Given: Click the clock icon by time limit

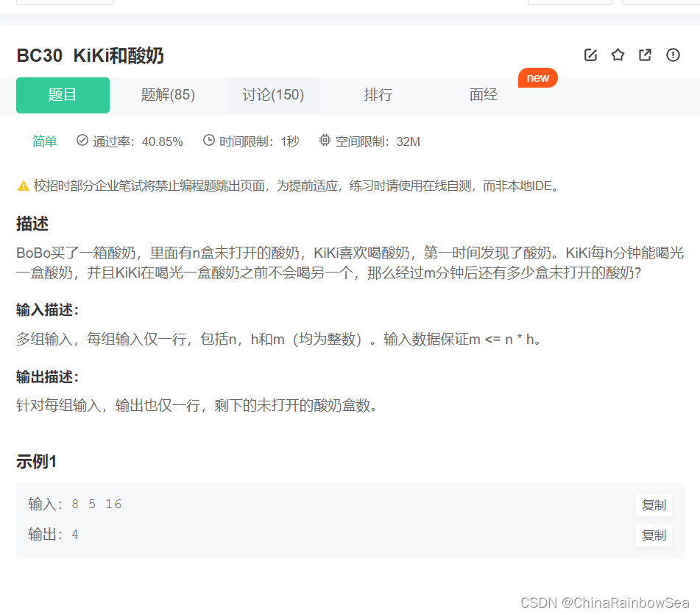Looking at the screenshot, I should point(209,140).
